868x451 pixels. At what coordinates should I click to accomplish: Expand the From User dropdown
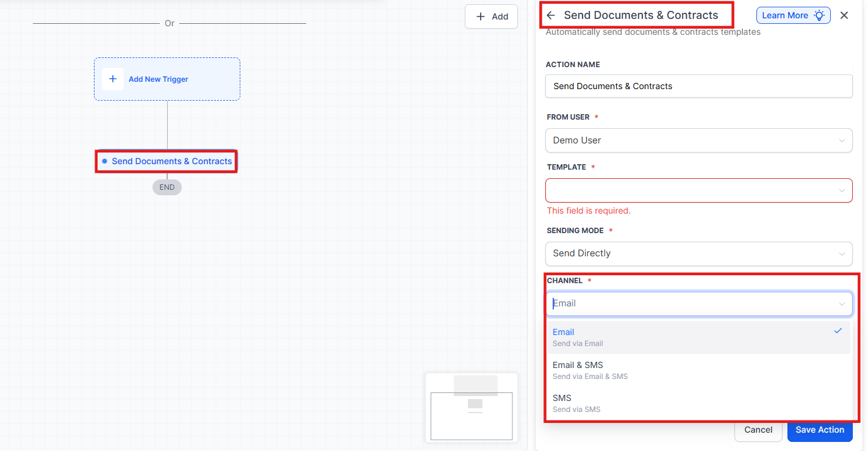(698, 140)
